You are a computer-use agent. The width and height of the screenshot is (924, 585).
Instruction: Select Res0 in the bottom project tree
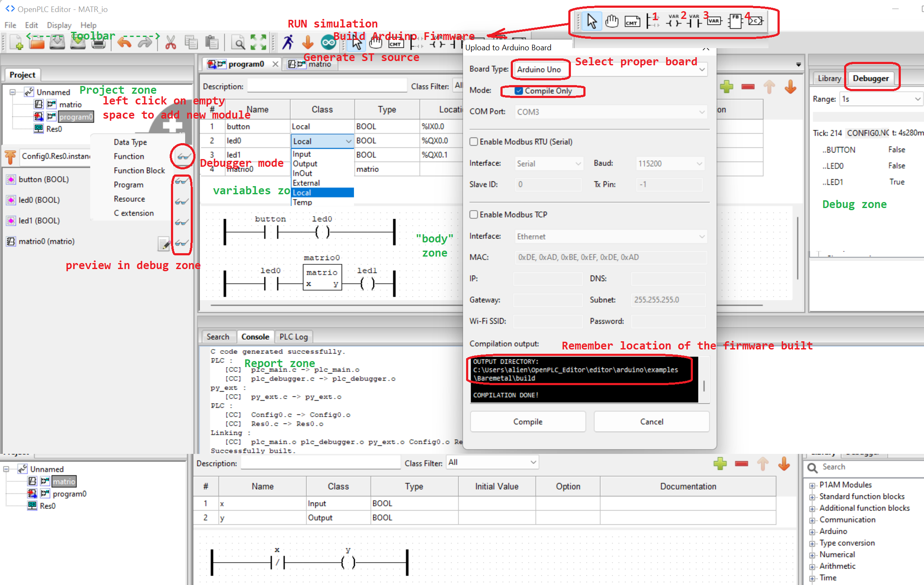pos(47,506)
